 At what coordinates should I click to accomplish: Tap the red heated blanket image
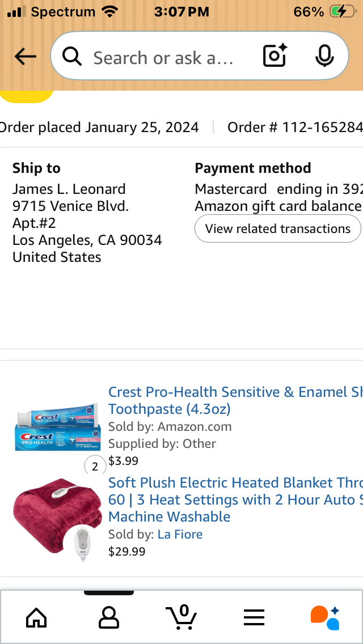[57, 519]
